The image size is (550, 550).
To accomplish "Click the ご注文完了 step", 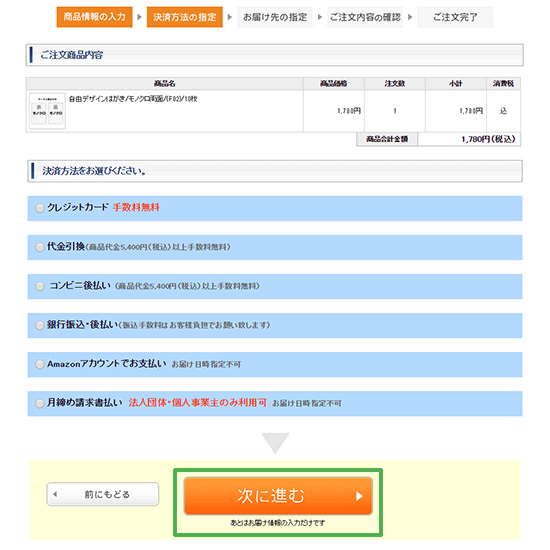I will pos(455,17).
